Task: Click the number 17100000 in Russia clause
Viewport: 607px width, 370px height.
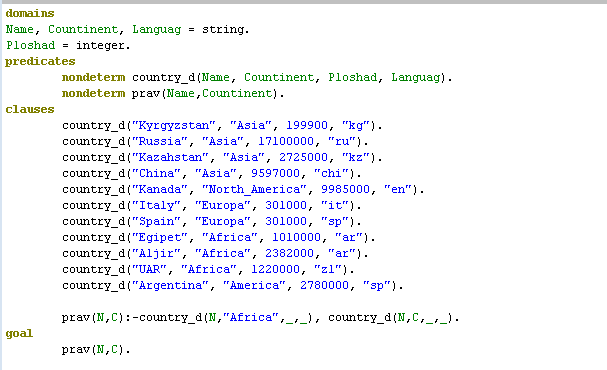Action: 286,142
